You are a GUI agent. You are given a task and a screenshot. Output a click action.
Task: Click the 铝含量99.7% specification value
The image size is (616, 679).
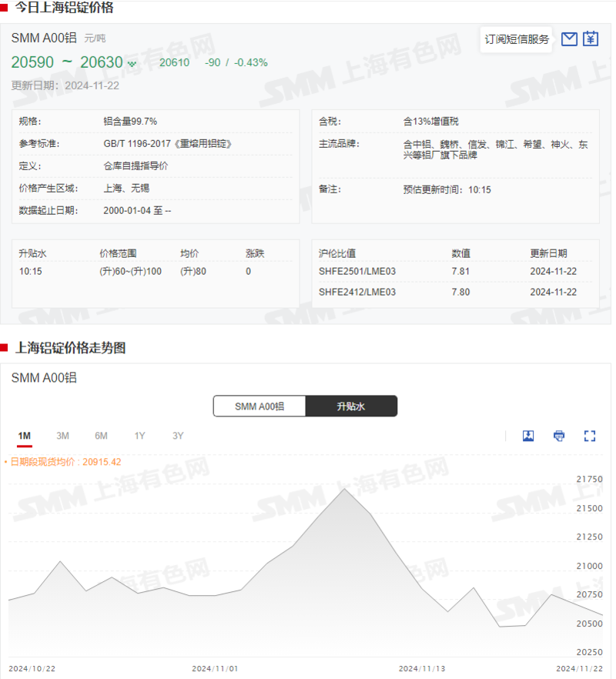tap(130, 122)
